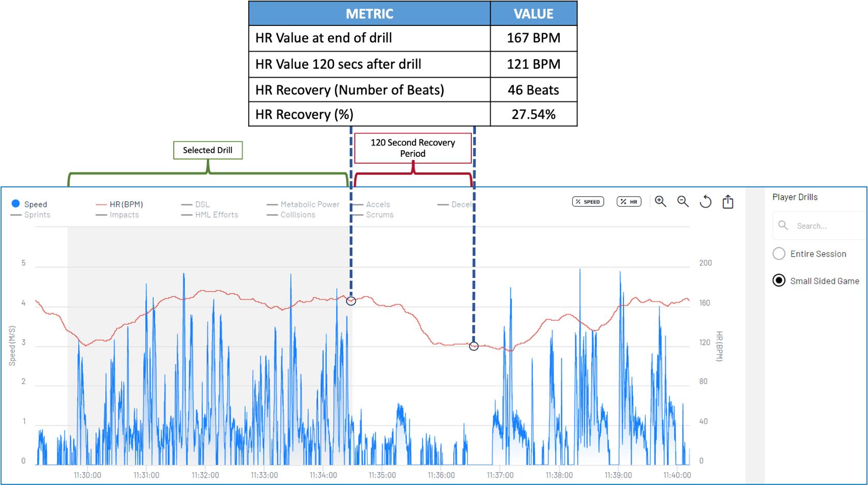Toggle the % SPEED button

click(x=588, y=201)
